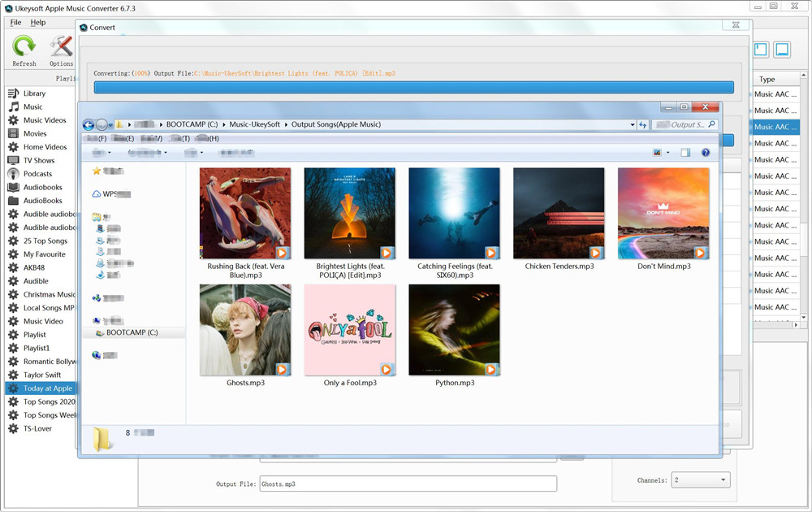Viewport: 812px width, 512px height.
Task: Click the right layout toggle icon at top right
Action: click(782, 50)
